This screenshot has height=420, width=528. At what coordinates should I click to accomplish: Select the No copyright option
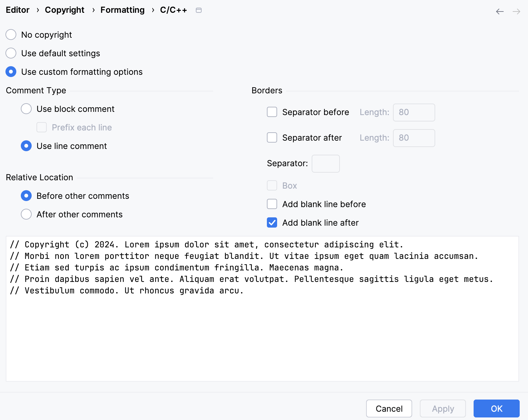click(11, 35)
